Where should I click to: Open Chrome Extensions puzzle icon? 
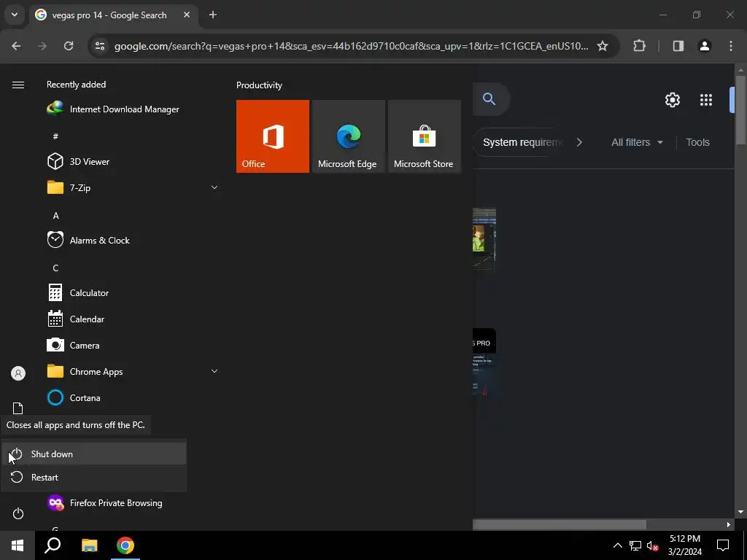coord(639,46)
